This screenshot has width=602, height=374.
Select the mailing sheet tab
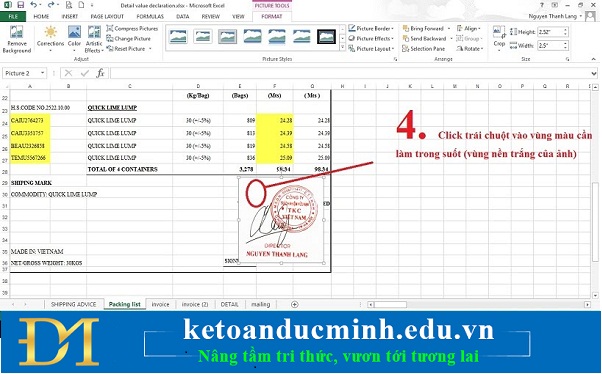pos(260,304)
